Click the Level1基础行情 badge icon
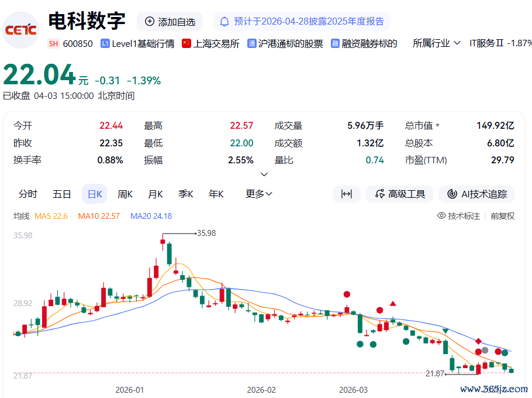This screenshot has width=532, height=398. click(105, 43)
